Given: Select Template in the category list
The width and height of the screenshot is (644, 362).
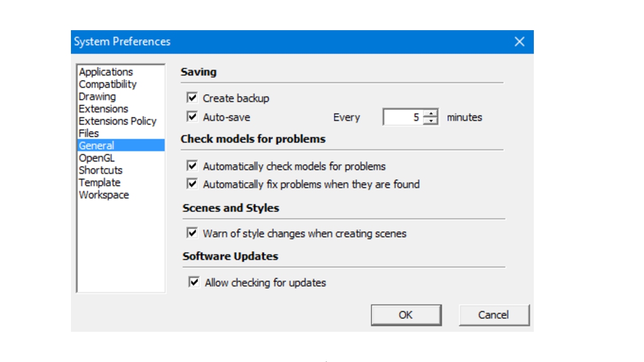Looking at the screenshot, I should [100, 183].
